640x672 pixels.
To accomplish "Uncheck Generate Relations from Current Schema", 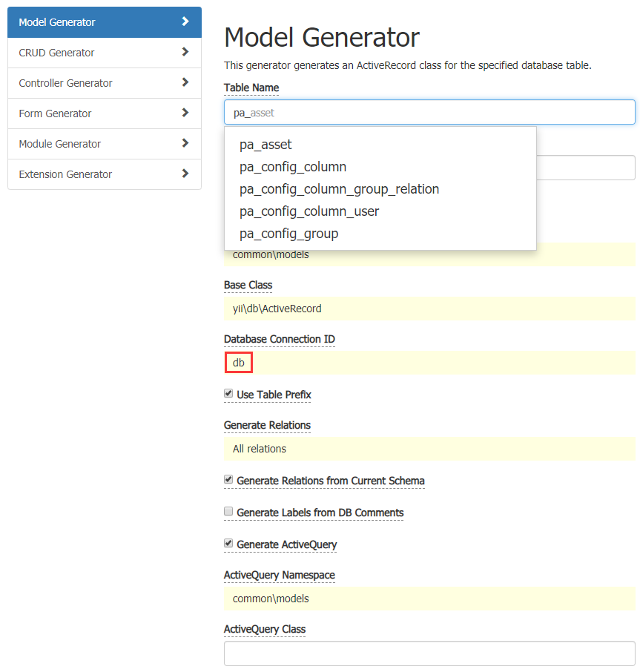I will click(x=228, y=480).
